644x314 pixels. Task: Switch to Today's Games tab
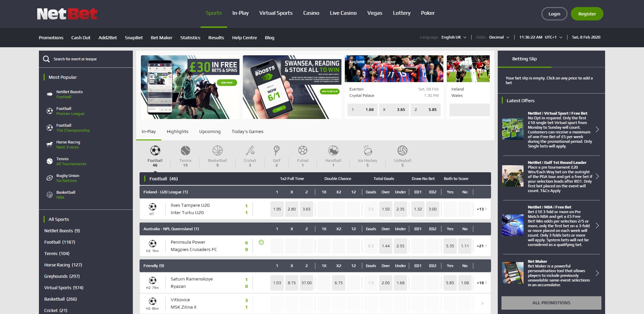(248, 131)
